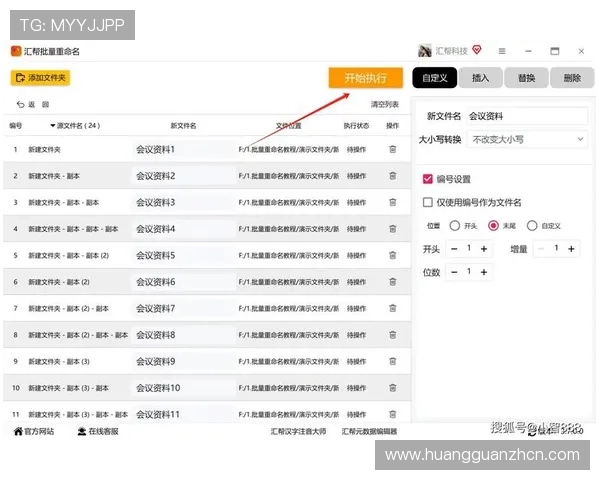Viewport: 600px width, 480px height.
Task: Click trash icon in 会议资料9 row
Action: [x=393, y=361]
